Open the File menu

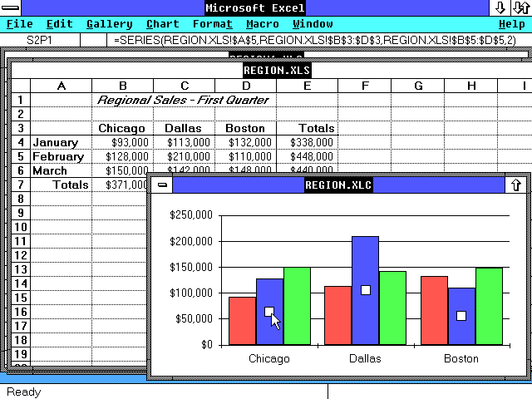click(20, 24)
